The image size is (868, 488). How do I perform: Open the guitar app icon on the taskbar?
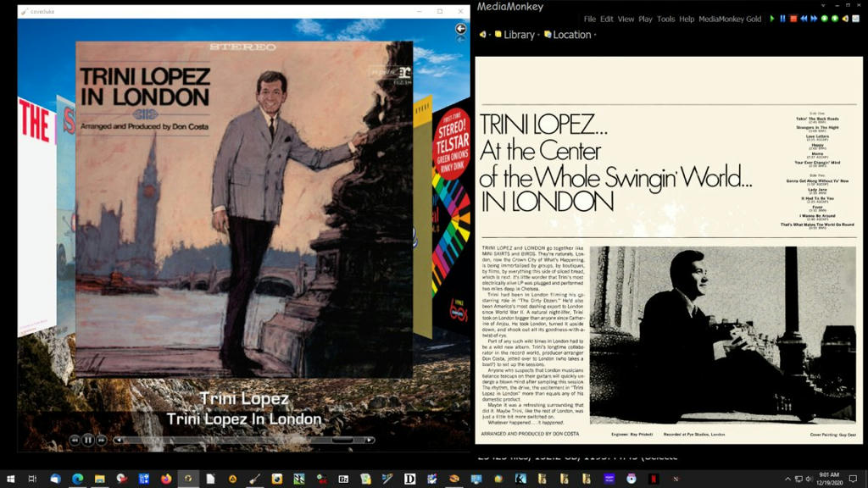point(254,479)
